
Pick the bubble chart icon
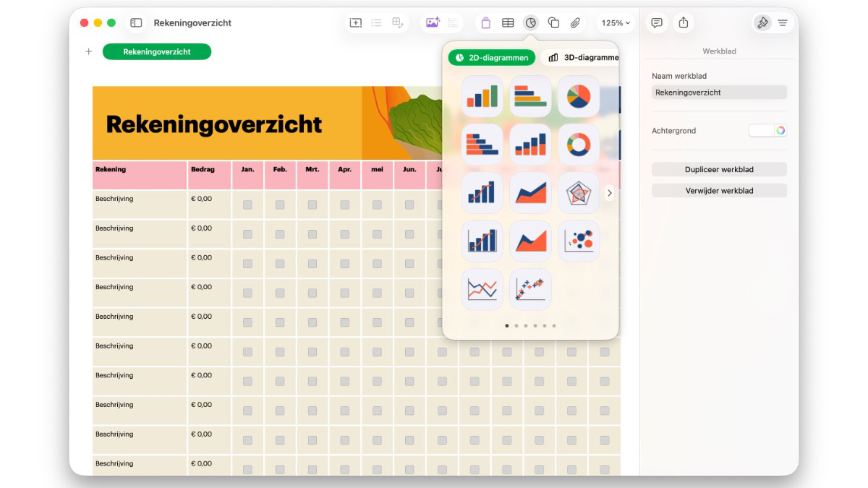pyautogui.click(x=578, y=241)
